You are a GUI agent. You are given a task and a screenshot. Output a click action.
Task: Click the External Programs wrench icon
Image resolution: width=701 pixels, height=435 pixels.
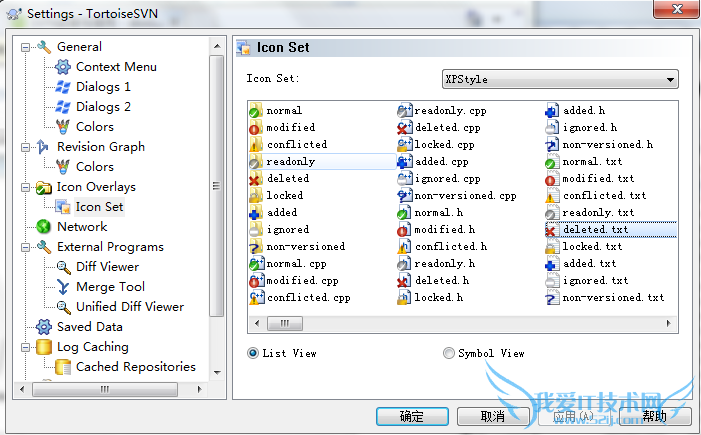(x=44, y=247)
